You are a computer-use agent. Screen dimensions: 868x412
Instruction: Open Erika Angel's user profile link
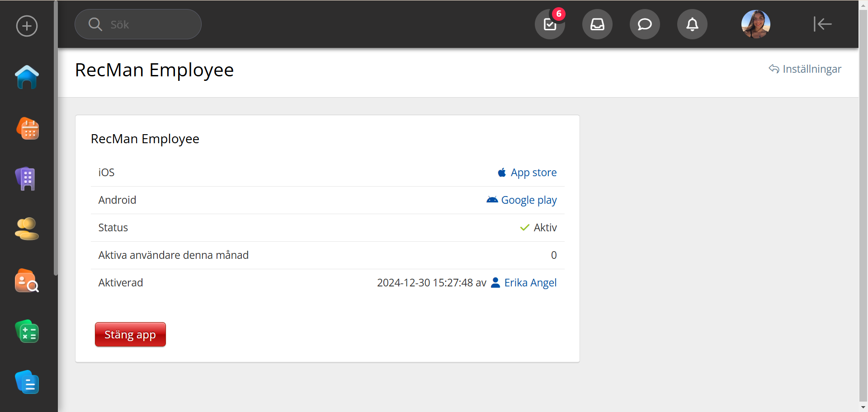pos(530,283)
